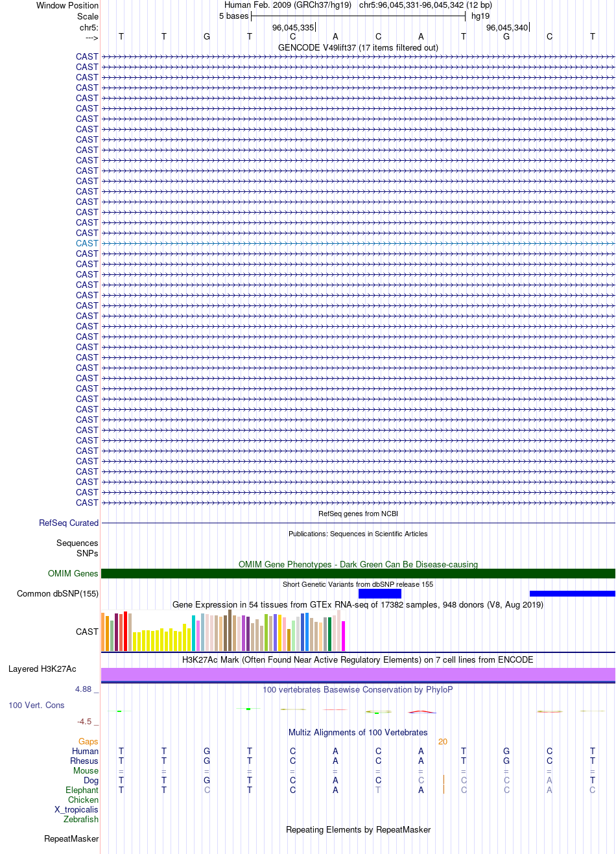616x854 pixels.
Task: Open the GTEx Gene Expression track title
Action: tap(358, 604)
